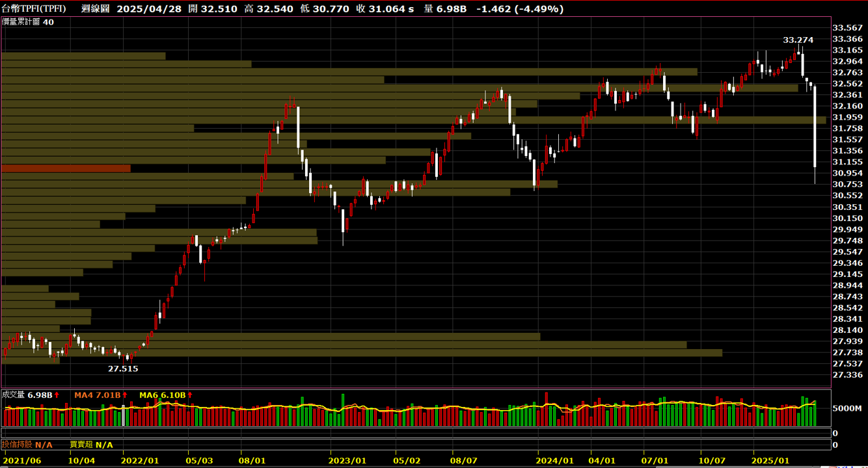
Task: Click the 2023/01 date on the time axis
Action: pos(347,460)
